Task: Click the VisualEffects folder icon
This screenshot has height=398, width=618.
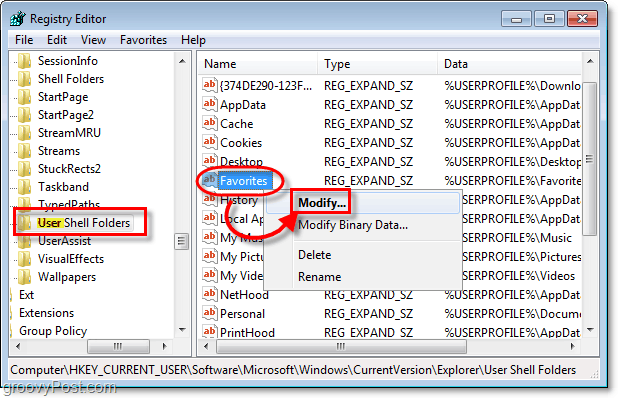Action: 24,259
